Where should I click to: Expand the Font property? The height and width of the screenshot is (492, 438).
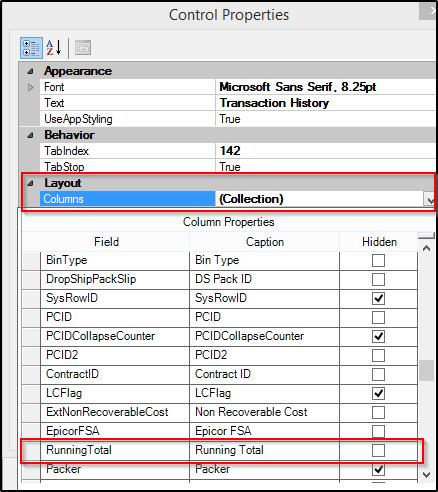coord(30,87)
